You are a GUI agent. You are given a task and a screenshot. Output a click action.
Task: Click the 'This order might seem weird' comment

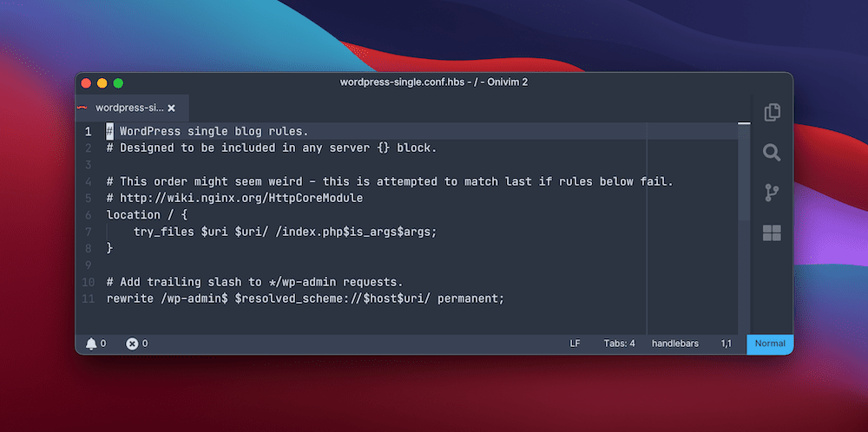(x=390, y=181)
